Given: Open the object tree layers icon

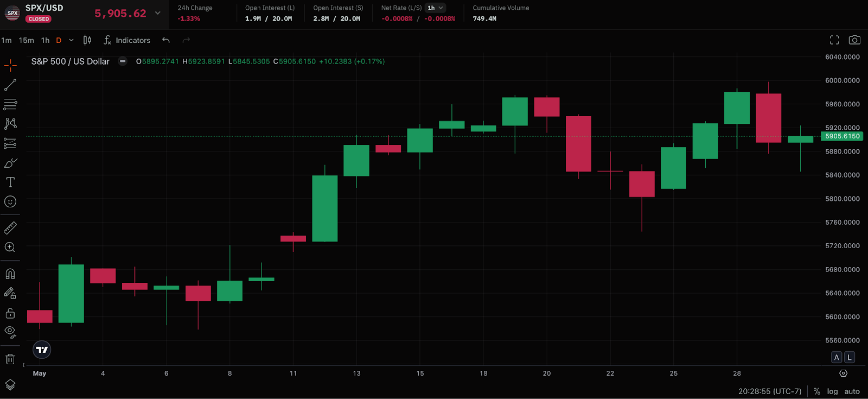Looking at the screenshot, I should 10,385.
